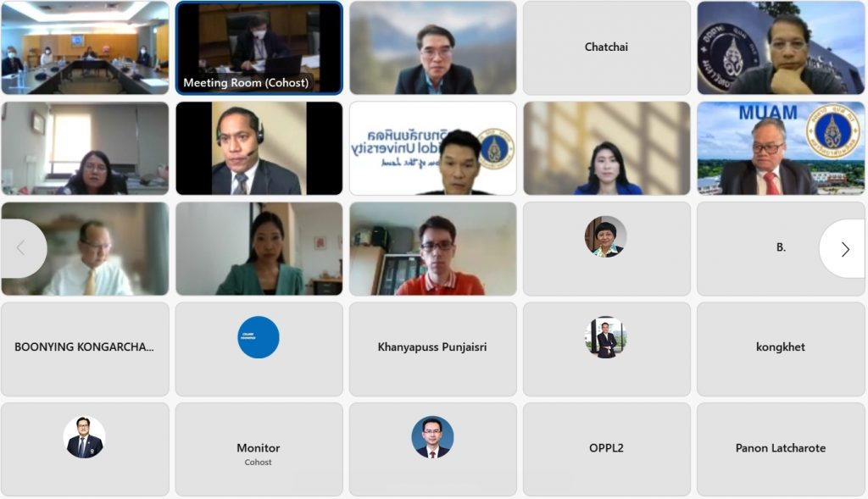Select the kongkhet participant tile
Screen dimensions: 868x499
coord(781,349)
